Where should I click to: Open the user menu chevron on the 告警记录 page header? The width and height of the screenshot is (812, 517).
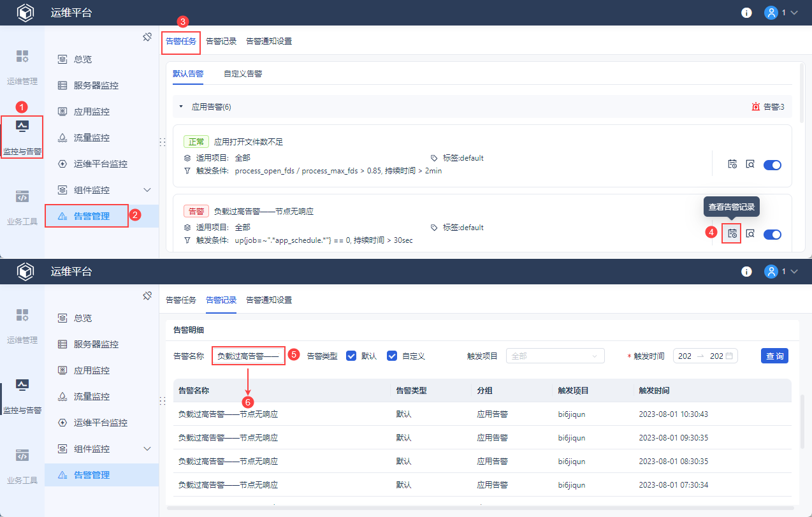click(794, 272)
